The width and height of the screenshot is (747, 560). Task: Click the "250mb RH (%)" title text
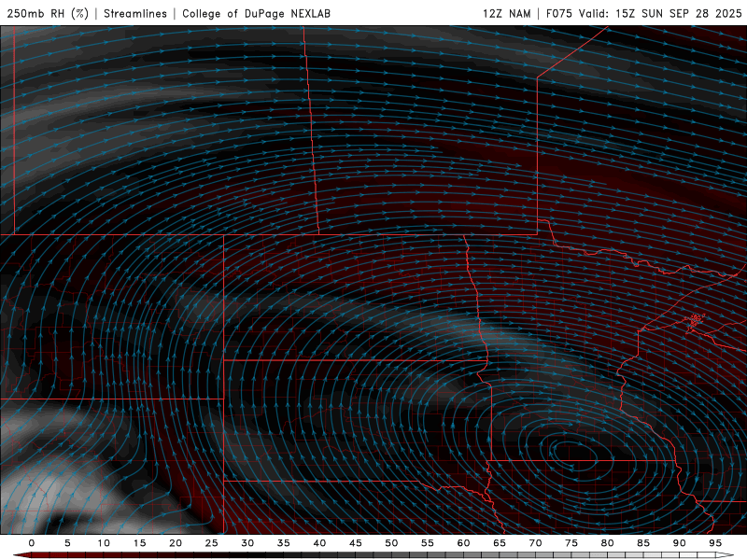pos(48,13)
